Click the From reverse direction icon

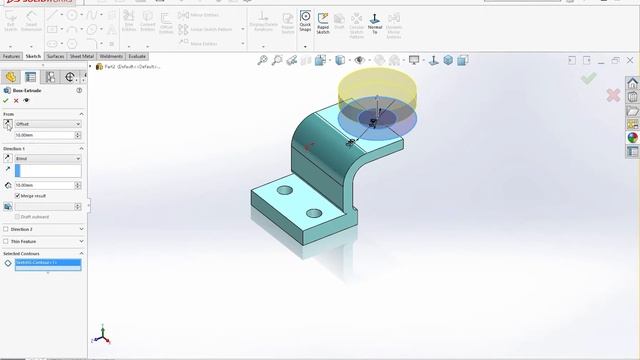8,123
